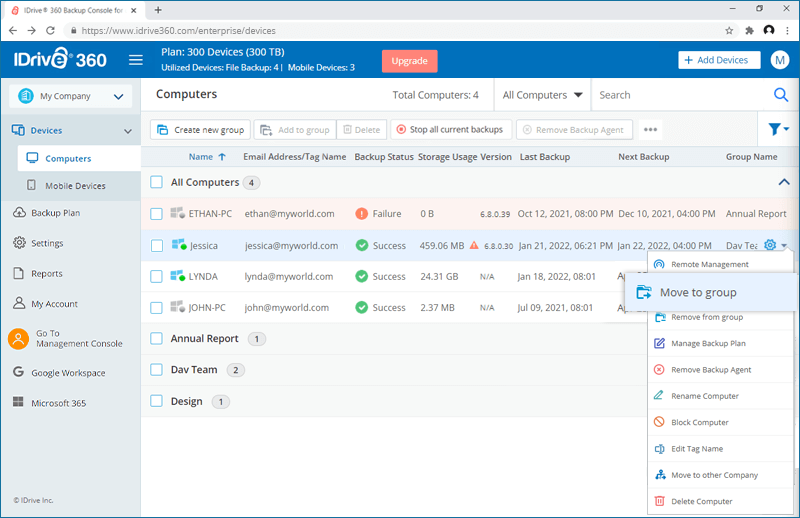Click the Add to group button
800x518 pixels.
pyautogui.click(x=295, y=130)
